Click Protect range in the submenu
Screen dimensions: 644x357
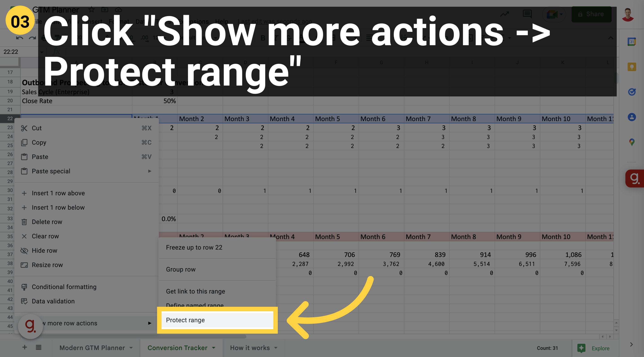click(217, 320)
